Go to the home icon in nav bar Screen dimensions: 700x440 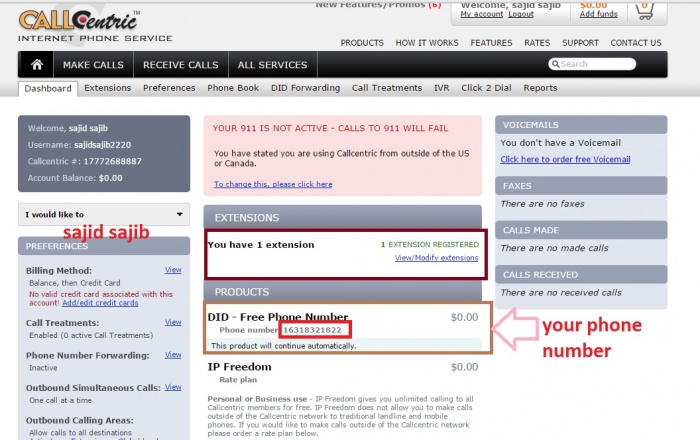(37, 65)
